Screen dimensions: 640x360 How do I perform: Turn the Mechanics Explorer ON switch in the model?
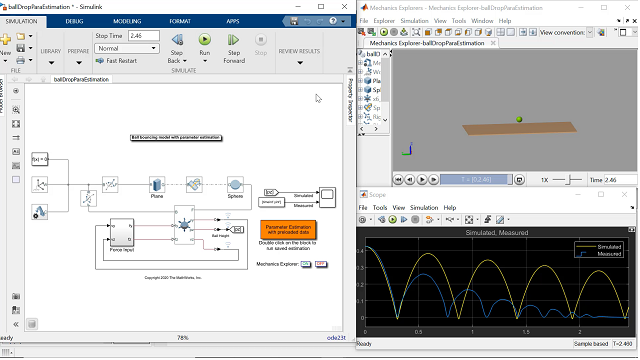(305, 264)
